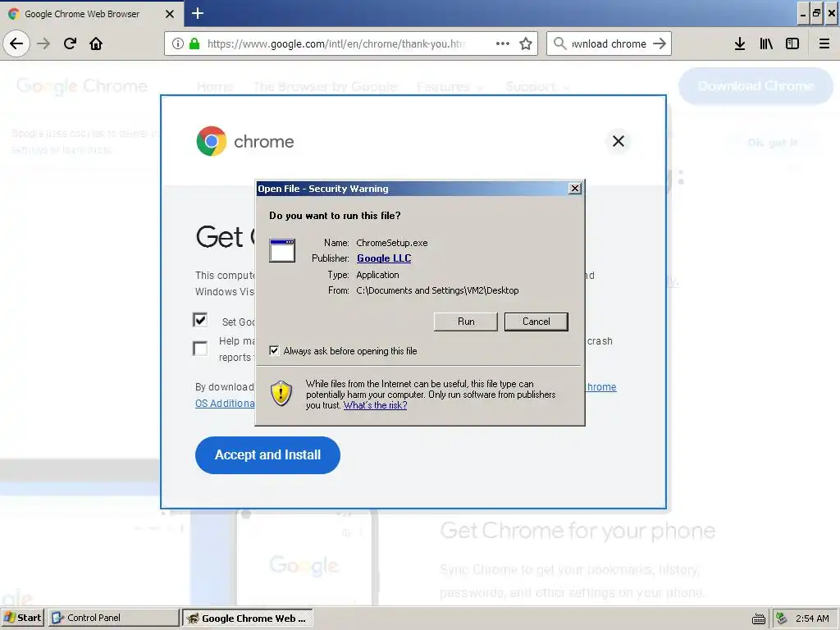The height and width of the screenshot is (630, 840).
Task: Click the search magnifier icon
Action: (559, 43)
